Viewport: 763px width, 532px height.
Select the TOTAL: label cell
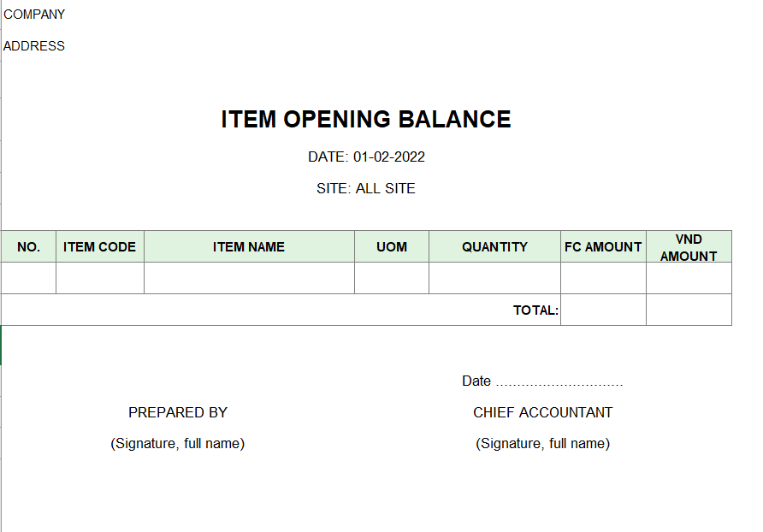pyautogui.click(x=535, y=310)
